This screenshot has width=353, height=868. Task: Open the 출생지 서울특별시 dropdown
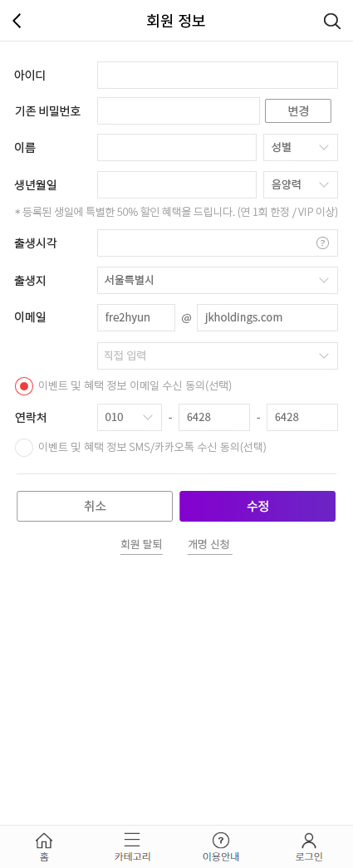coord(218,280)
